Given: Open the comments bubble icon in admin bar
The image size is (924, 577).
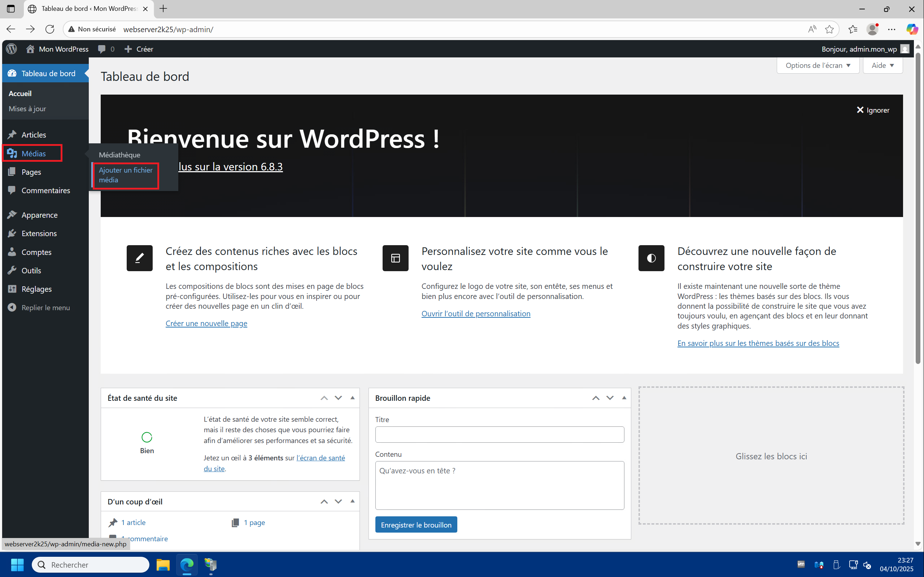Looking at the screenshot, I should click(101, 49).
